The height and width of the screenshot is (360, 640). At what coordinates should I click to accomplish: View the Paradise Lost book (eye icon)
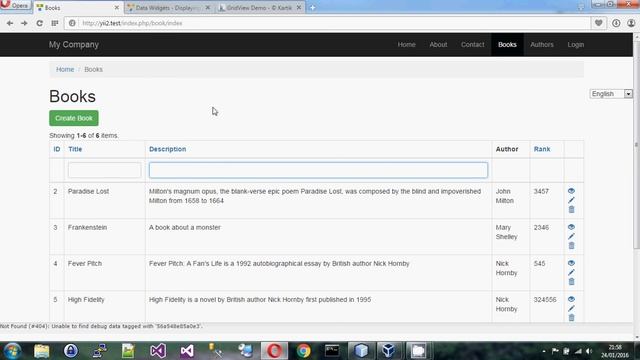(571, 191)
